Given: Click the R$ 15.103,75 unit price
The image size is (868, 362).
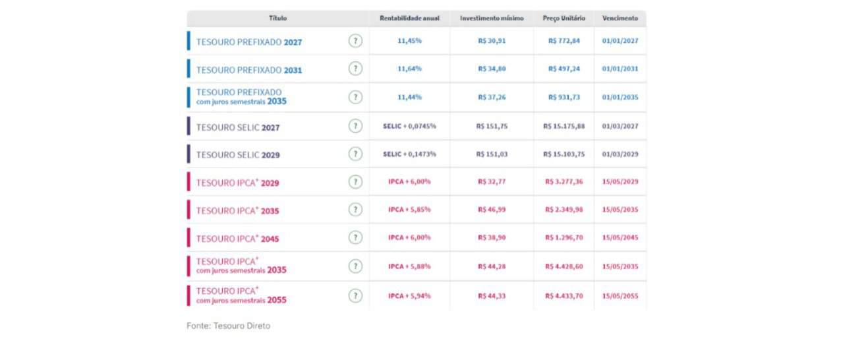Looking at the screenshot, I should (x=564, y=154).
